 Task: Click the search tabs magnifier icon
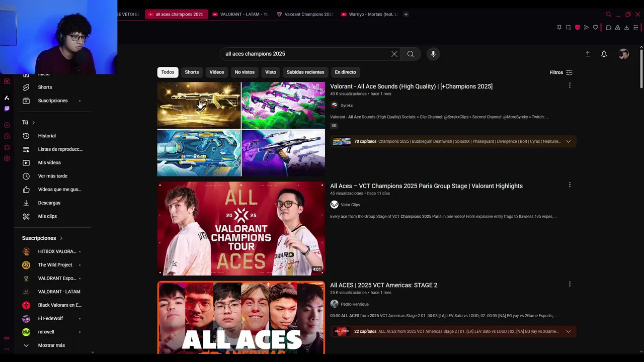click(608, 14)
